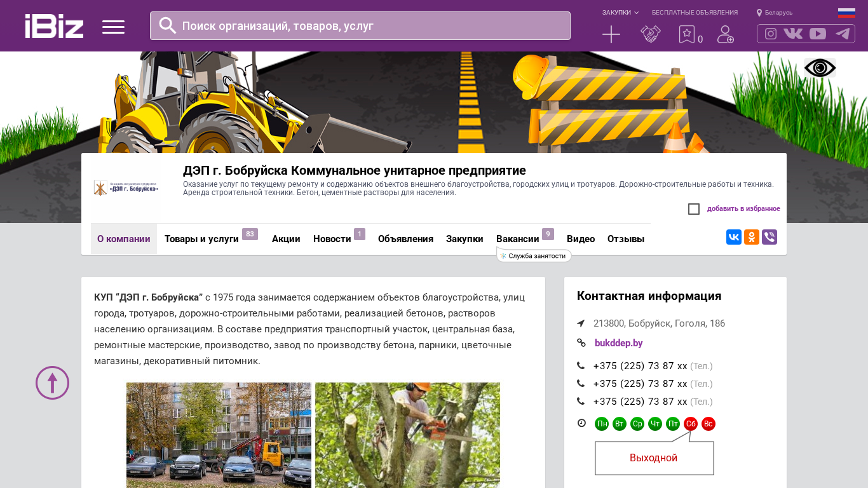Open the favorites bookmark star icon
The image size is (868, 488).
click(x=687, y=34)
